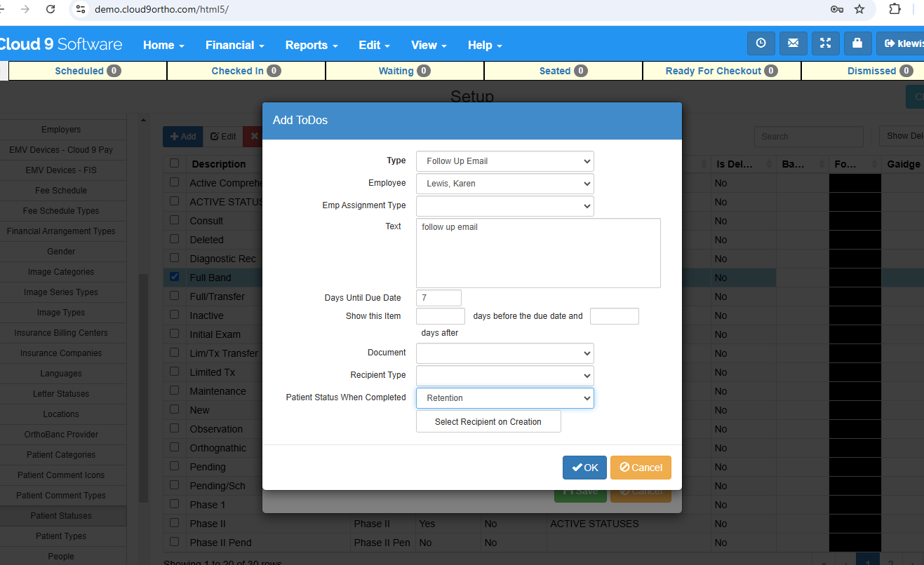The height and width of the screenshot is (565, 924).
Task: Go forward in the browser
Action: (x=25, y=9)
